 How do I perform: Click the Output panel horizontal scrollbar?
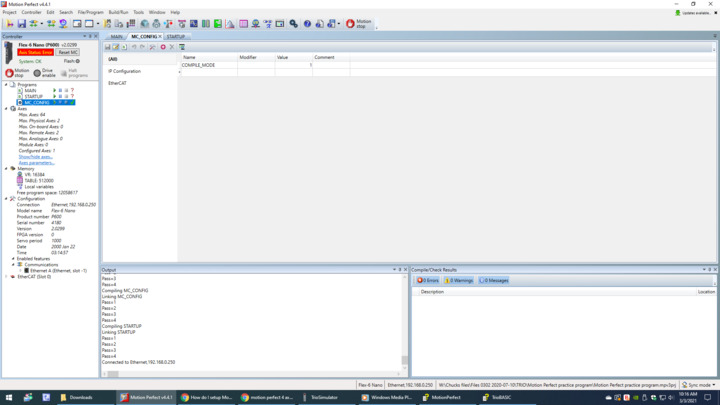(x=252, y=374)
